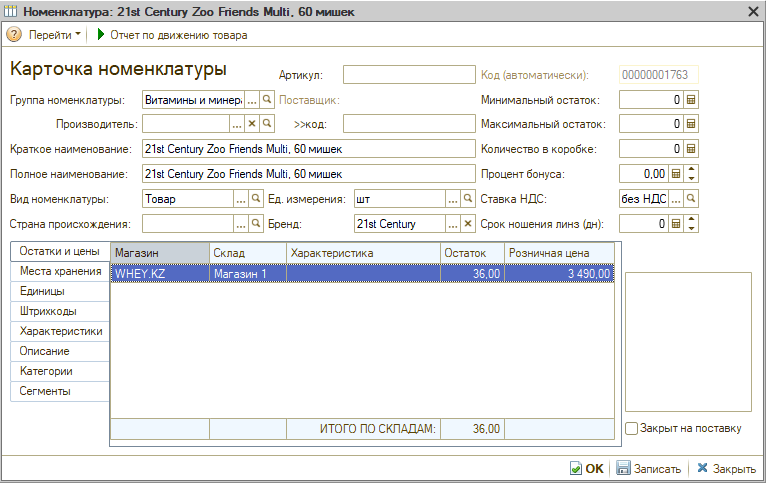
Task: Click search icon next to Группа номенклатуры
Action: point(266,100)
